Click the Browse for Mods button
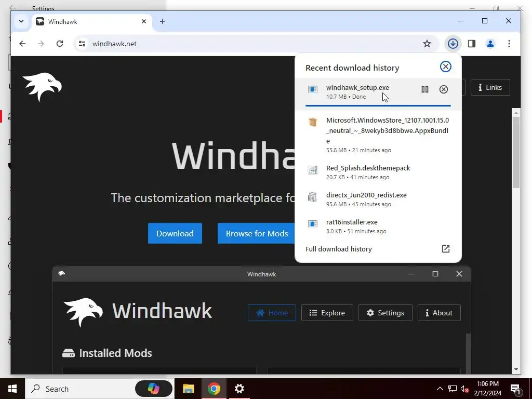This screenshot has height=399, width=532. tap(257, 233)
